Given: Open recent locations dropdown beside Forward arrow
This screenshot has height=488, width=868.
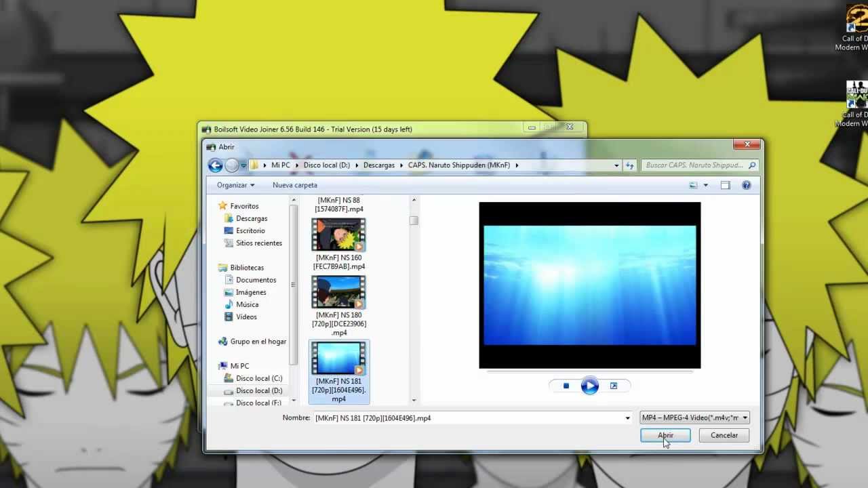Looking at the screenshot, I should 243,165.
